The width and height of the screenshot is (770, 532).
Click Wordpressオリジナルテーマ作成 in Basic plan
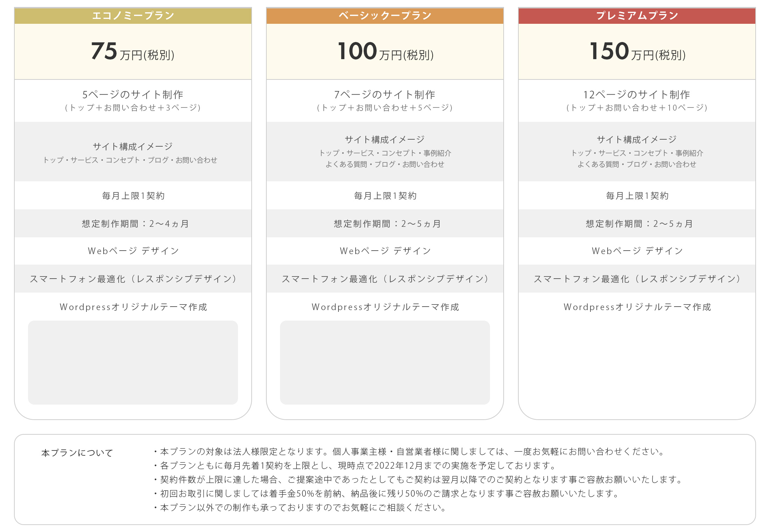click(x=385, y=307)
